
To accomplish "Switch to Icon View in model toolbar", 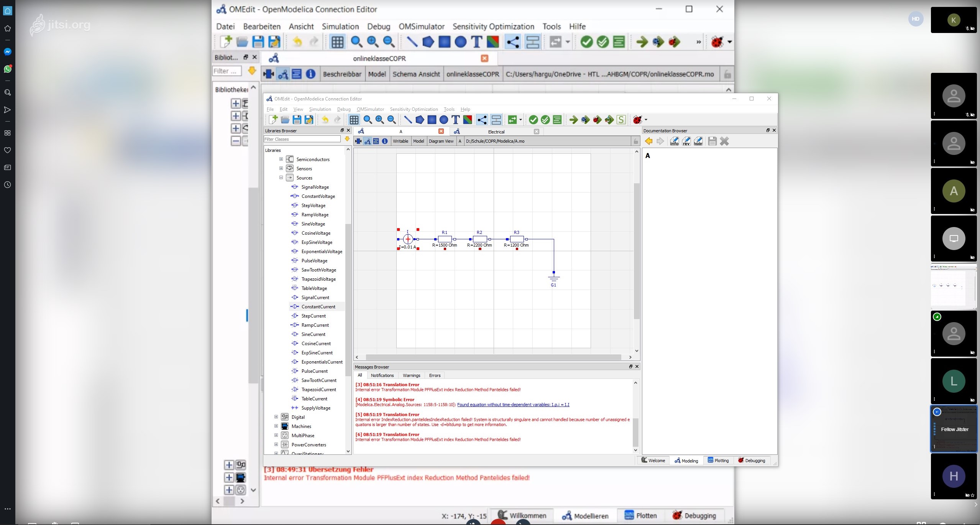I will coord(358,141).
